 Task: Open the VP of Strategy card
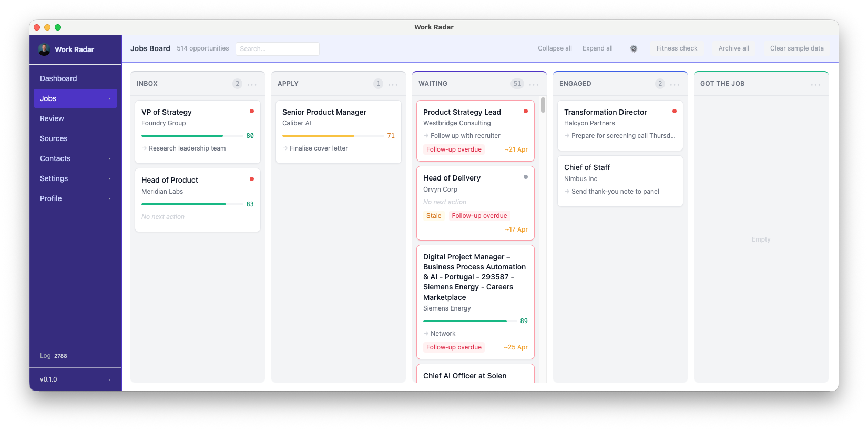[198, 132]
